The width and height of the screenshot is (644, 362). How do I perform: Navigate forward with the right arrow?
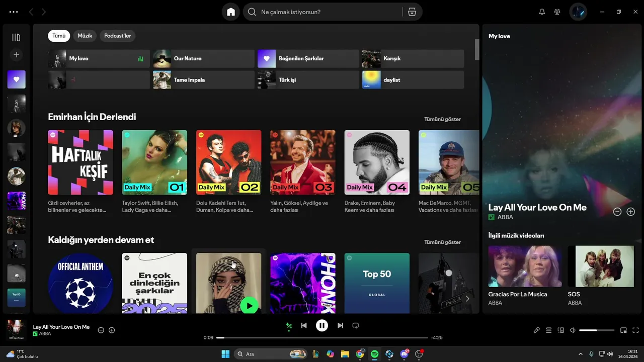tap(44, 12)
